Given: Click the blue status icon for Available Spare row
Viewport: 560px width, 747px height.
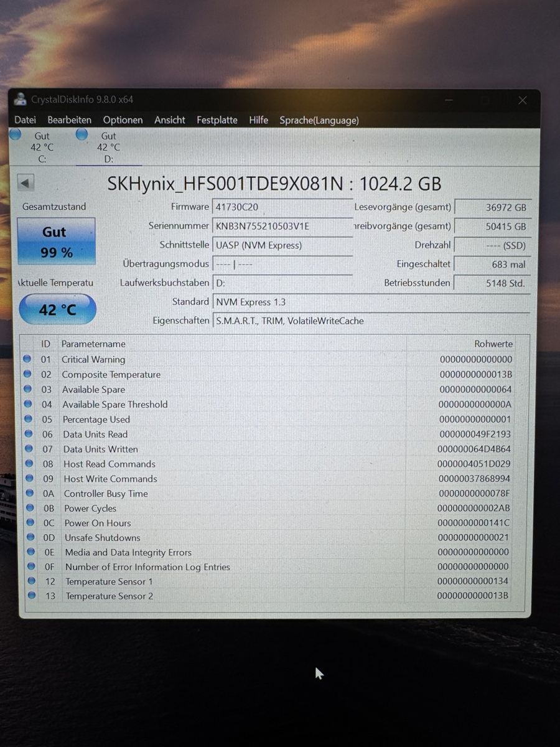Looking at the screenshot, I should click(x=28, y=389).
